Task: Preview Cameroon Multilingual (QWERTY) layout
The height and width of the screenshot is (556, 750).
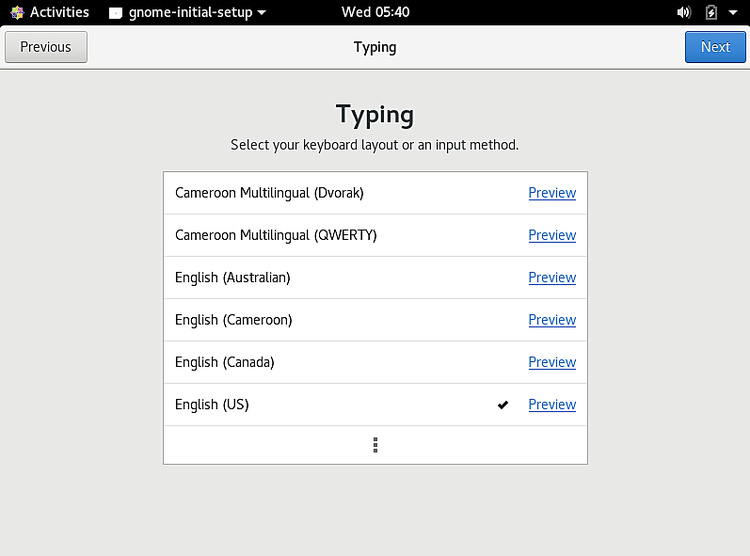Action: click(552, 235)
